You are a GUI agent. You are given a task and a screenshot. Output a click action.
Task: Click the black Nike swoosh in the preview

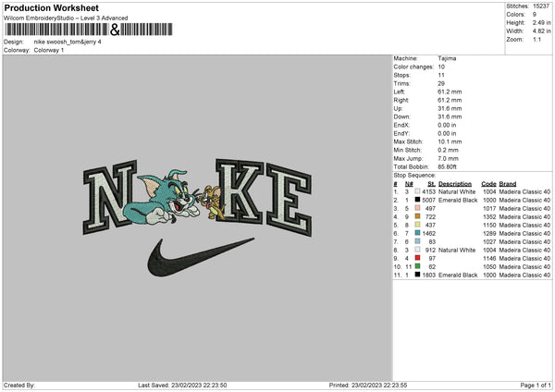(201, 257)
